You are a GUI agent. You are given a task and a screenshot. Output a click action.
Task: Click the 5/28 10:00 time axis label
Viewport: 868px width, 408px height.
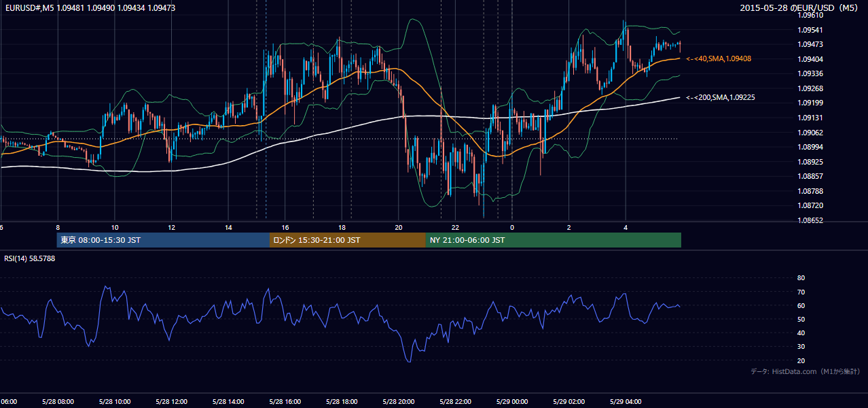coord(115,402)
